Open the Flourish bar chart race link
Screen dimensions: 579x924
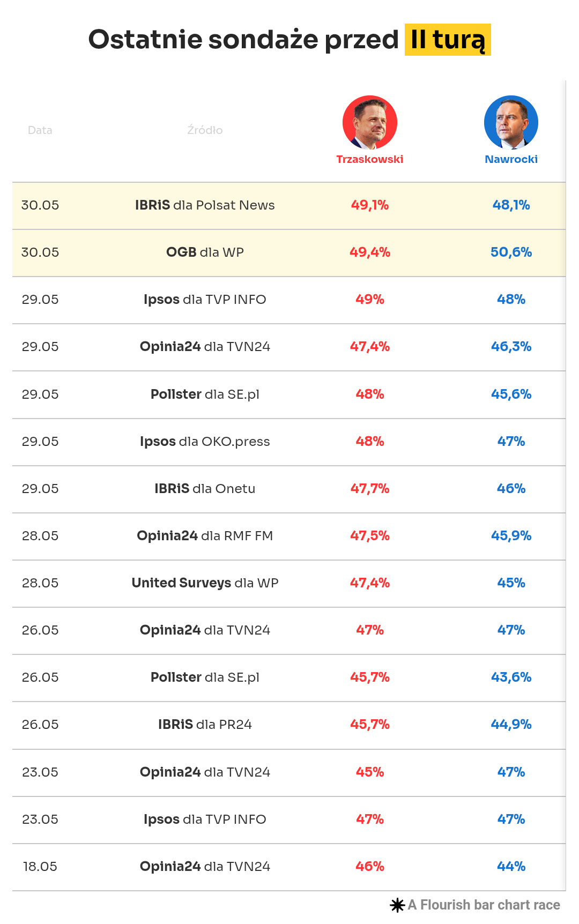click(484, 905)
